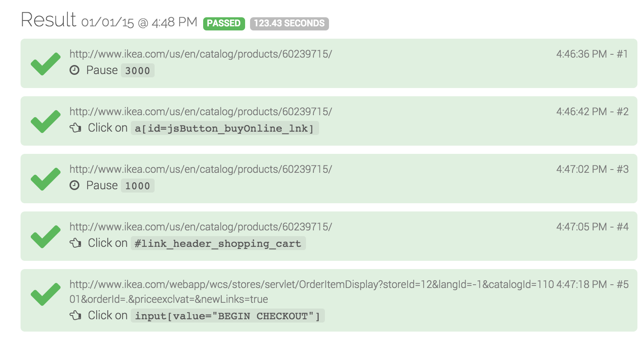The width and height of the screenshot is (644, 339).
Task: Click the 123.43 SECONDS duration badge
Action: [290, 23]
